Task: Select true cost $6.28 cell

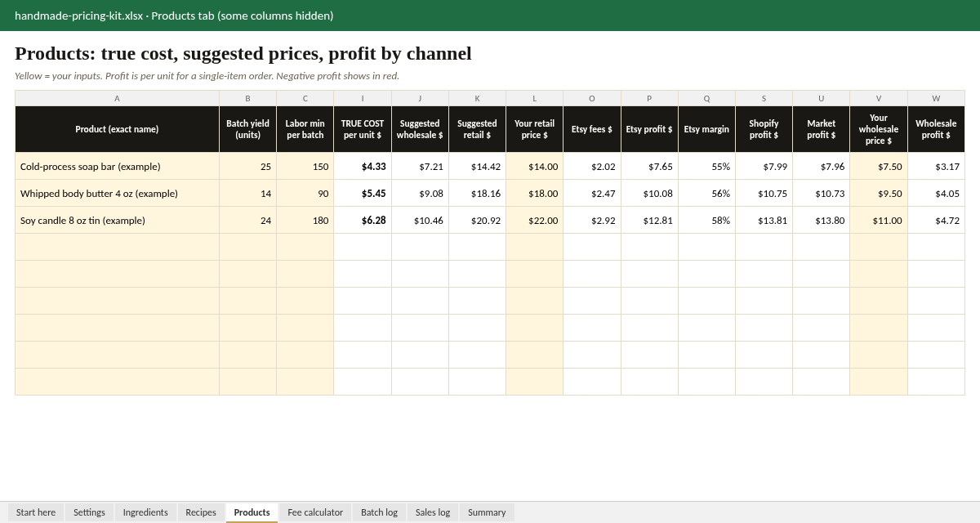Action: click(363, 220)
